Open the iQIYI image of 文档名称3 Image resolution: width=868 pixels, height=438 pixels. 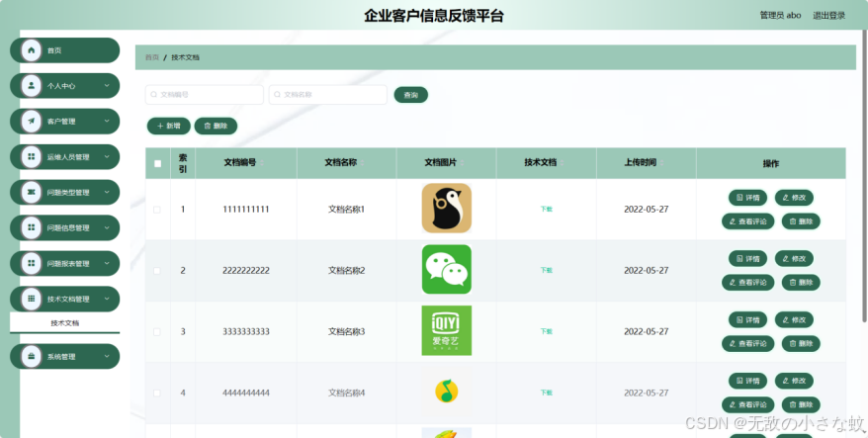coord(446,330)
